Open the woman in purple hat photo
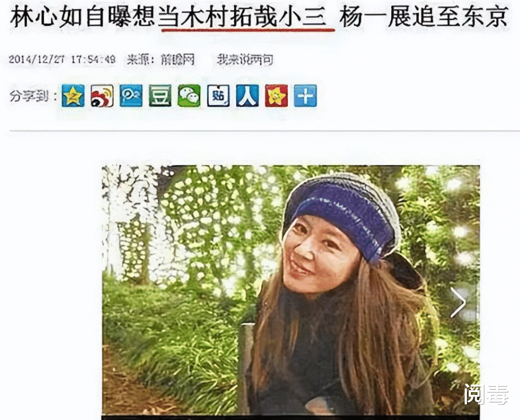520x420 pixels. coord(290,290)
